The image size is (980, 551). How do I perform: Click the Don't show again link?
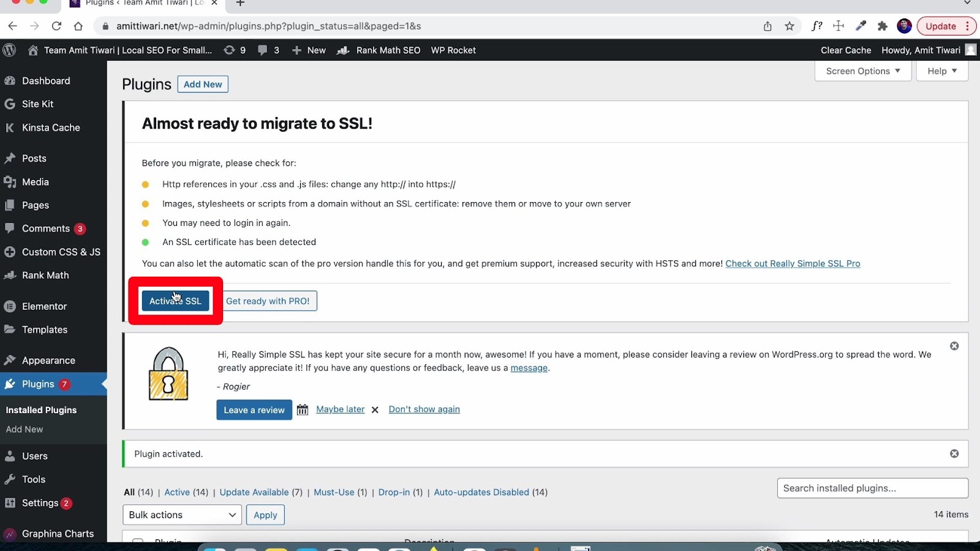pyautogui.click(x=424, y=410)
